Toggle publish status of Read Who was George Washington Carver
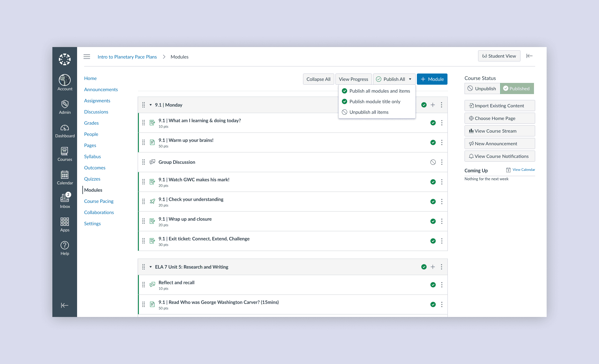599x364 pixels. click(433, 305)
